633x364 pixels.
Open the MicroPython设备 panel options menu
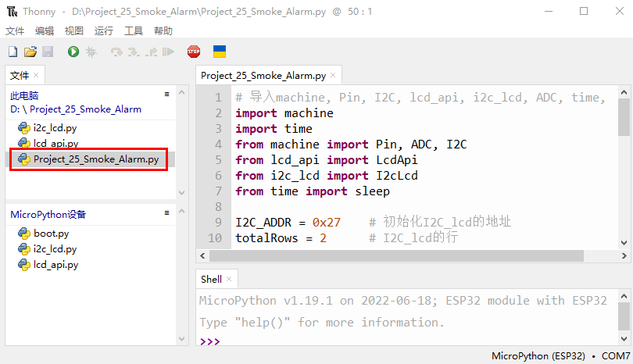pos(166,212)
